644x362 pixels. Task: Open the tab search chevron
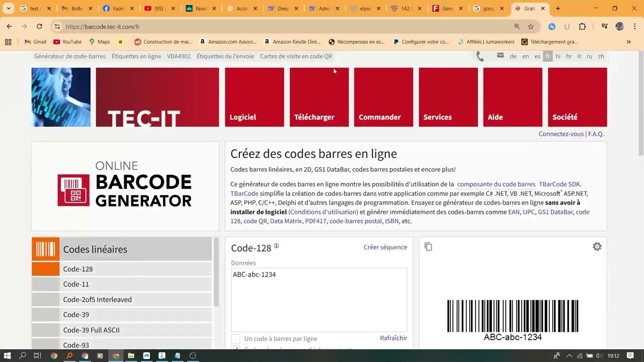8,9
